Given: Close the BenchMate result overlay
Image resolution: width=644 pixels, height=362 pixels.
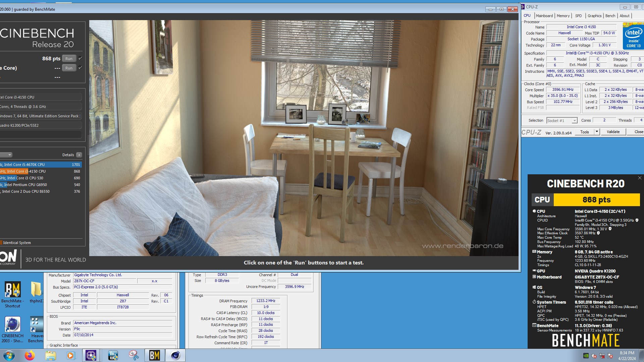Looking at the screenshot, I should click(x=640, y=178).
